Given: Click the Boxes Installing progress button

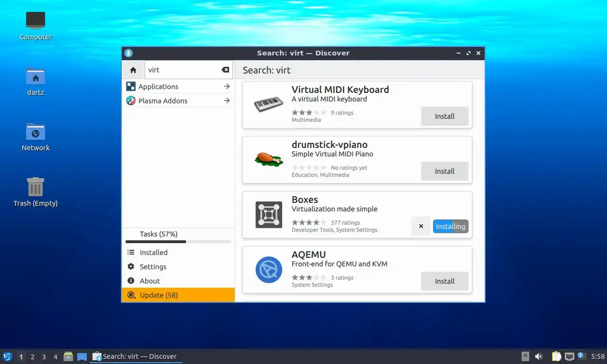Looking at the screenshot, I should click(x=451, y=227).
